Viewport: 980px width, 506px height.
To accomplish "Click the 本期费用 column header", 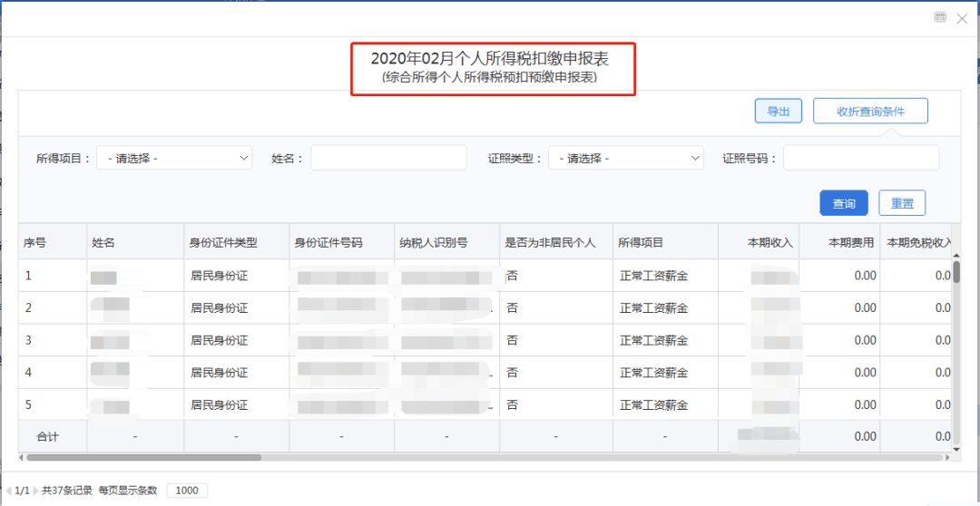I will click(x=840, y=243).
